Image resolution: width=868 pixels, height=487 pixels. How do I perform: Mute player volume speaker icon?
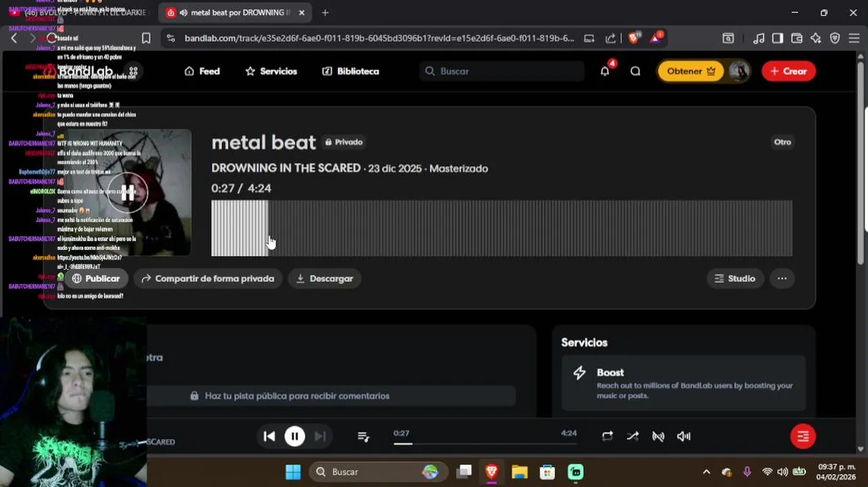[683, 436]
